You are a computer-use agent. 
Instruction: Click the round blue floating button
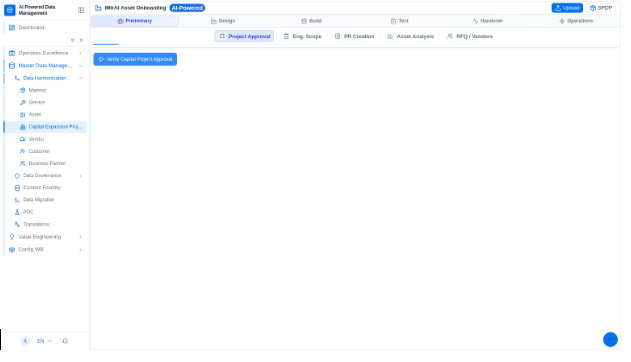pos(610,339)
